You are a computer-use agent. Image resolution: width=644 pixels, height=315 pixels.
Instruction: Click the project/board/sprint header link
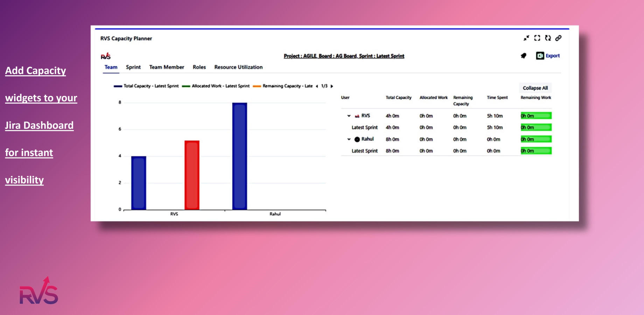click(x=344, y=56)
